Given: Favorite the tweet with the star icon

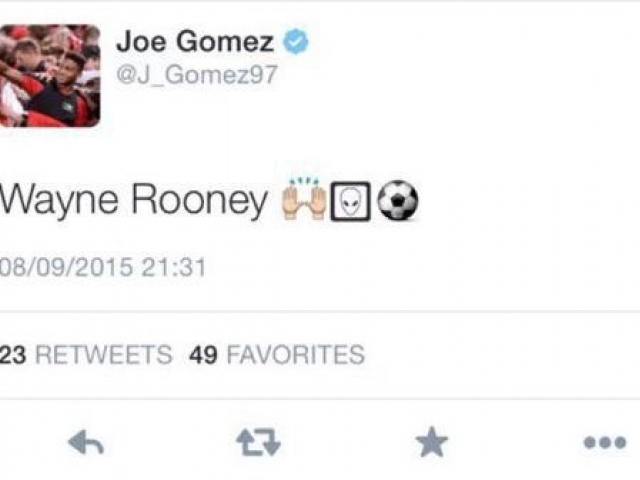Looking at the screenshot, I should (x=431, y=442).
